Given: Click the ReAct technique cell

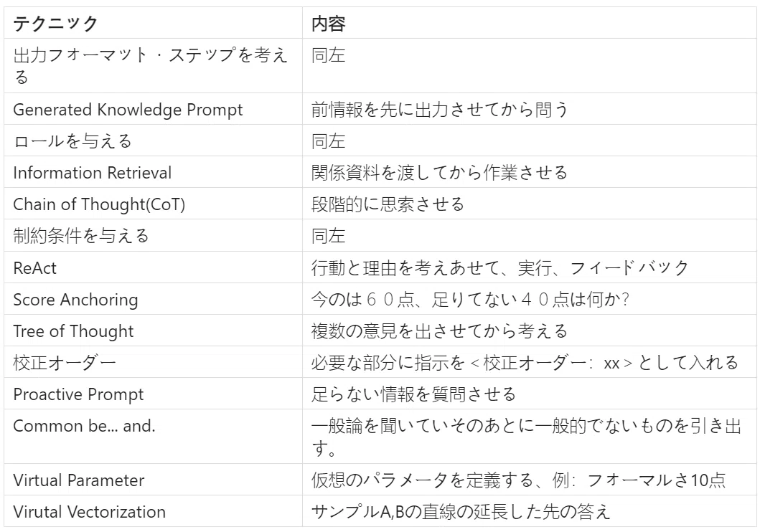Looking at the screenshot, I should tap(153, 267).
